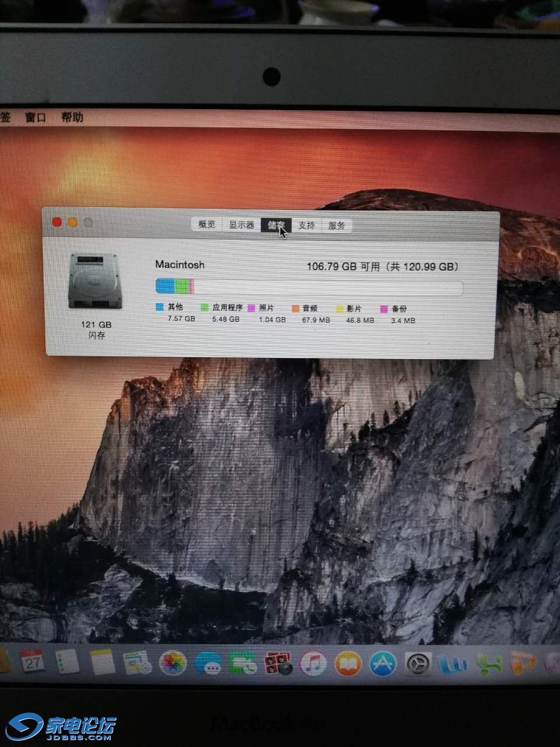Open the 窗口 menu

[36, 117]
